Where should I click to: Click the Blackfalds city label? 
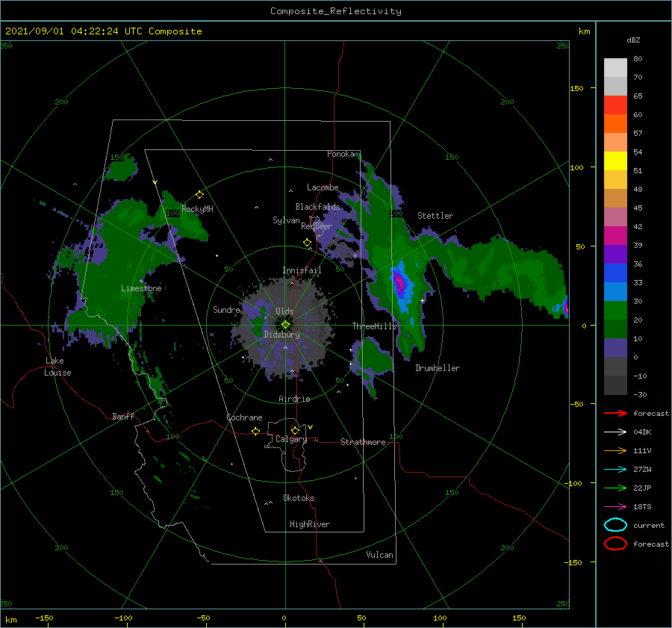tap(317, 207)
